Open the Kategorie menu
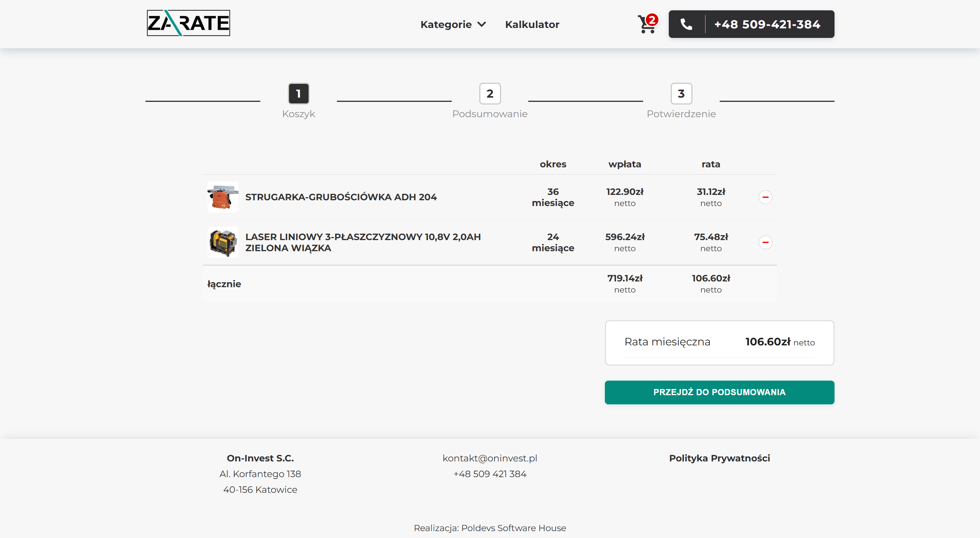Viewport: 980px width, 538px height. point(446,25)
